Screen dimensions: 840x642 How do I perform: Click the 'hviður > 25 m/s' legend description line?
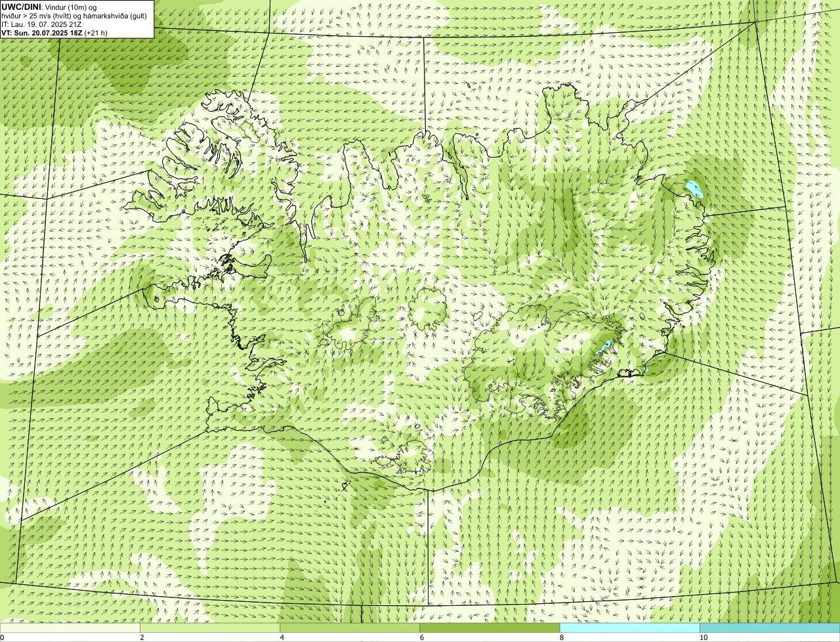[73, 16]
